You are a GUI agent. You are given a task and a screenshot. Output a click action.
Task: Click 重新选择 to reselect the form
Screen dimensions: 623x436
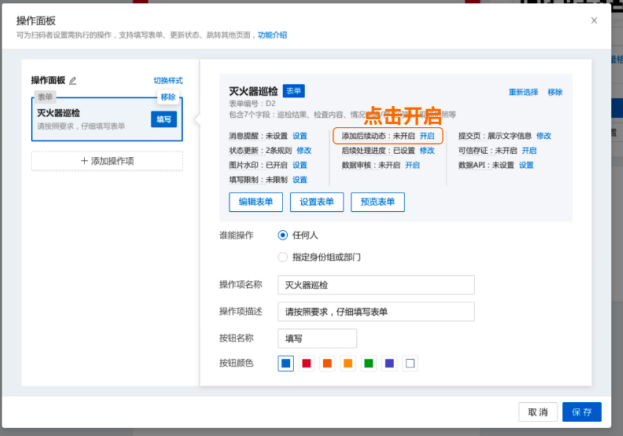tap(522, 92)
